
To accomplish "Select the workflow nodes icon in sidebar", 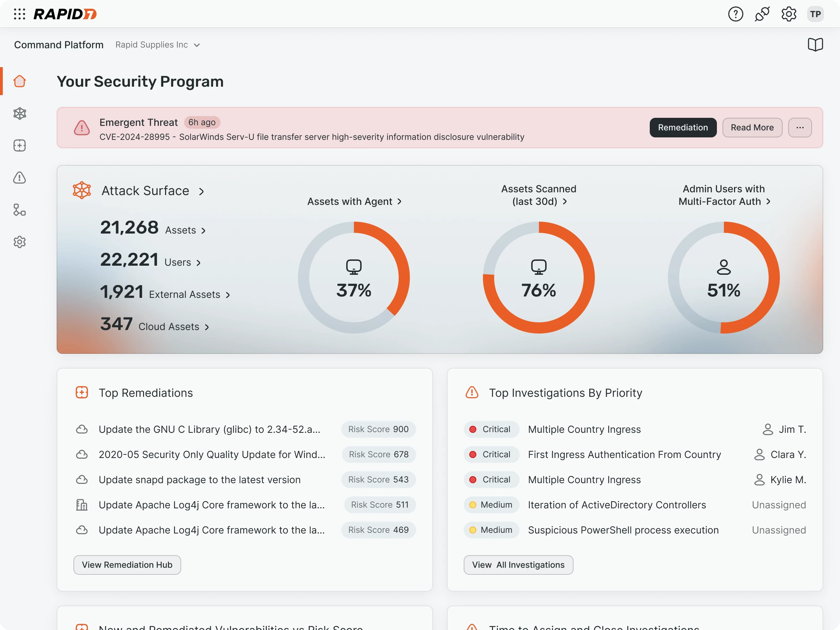I will coord(20,210).
